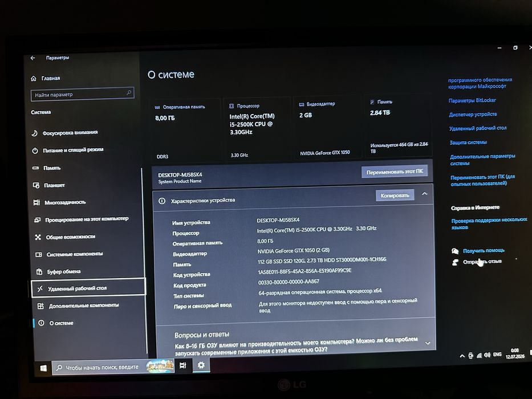Click the Дополнительные компоненты icon
The image size is (532, 399).
point(40,306)
